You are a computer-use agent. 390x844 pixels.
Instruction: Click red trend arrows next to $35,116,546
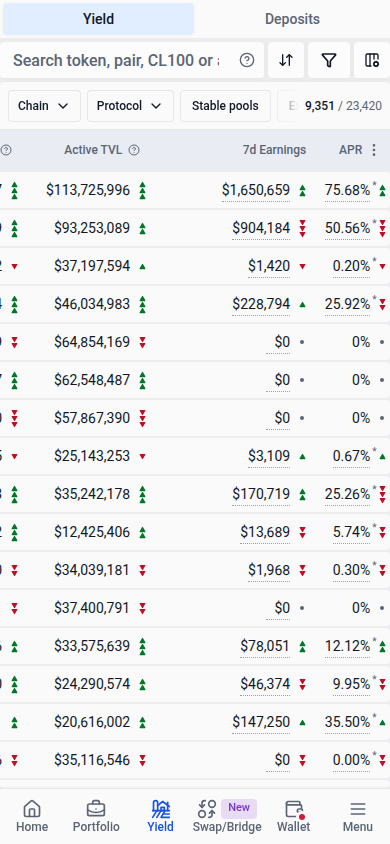point(143,761)
